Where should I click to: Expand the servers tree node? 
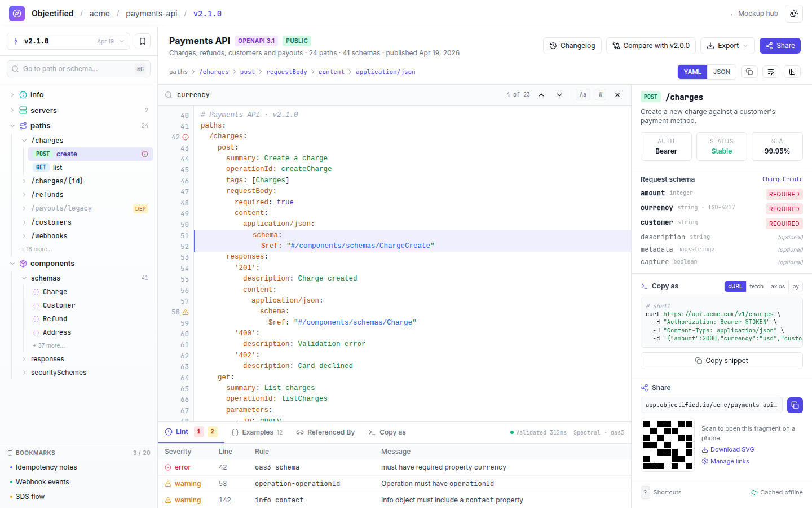click(x=12, y=111)
